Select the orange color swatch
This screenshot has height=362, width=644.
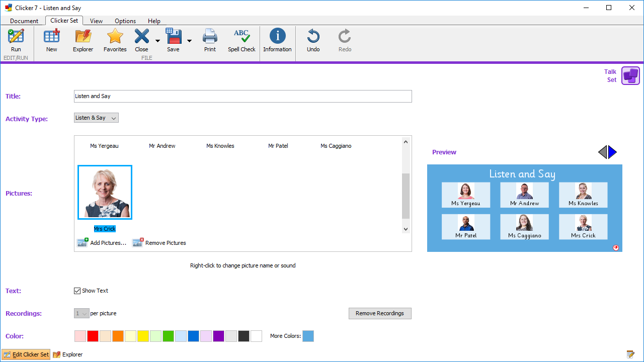click(x=118, y=336)
